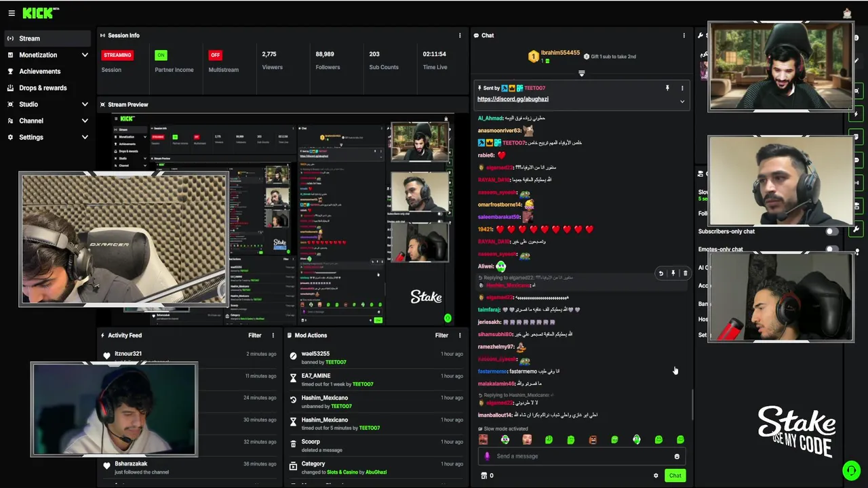Insert the angry brown face emote

click(593, 440)
